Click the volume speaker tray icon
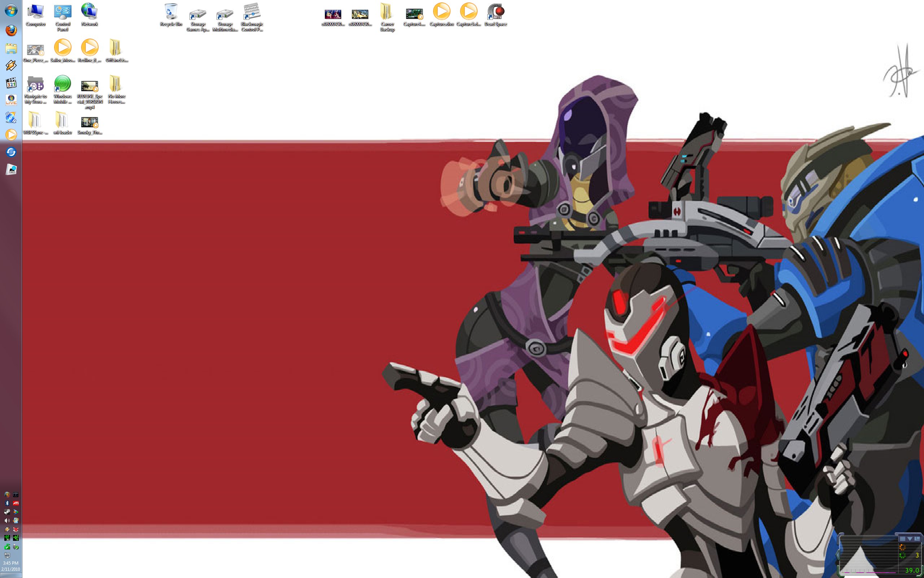 click(x=7, y=521)
